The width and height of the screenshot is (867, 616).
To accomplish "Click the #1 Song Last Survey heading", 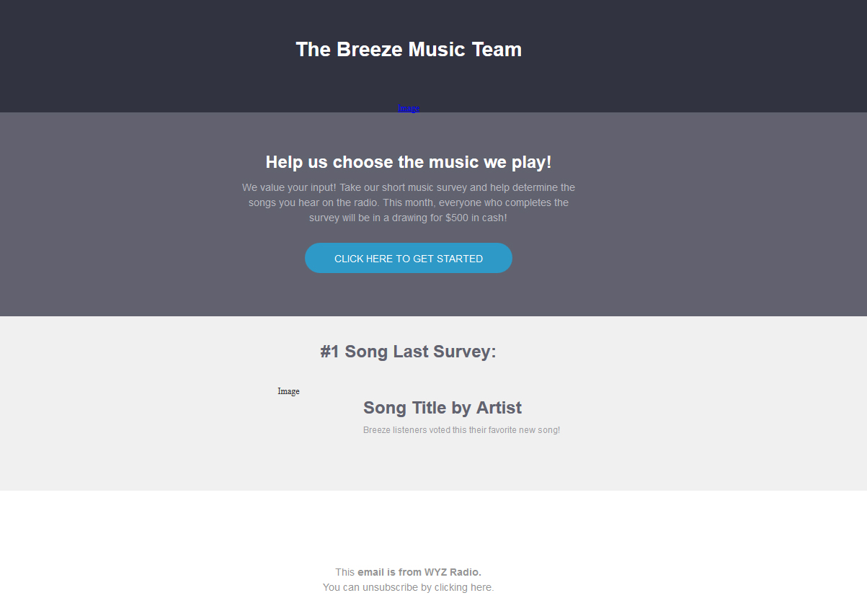I will point(409,352).
